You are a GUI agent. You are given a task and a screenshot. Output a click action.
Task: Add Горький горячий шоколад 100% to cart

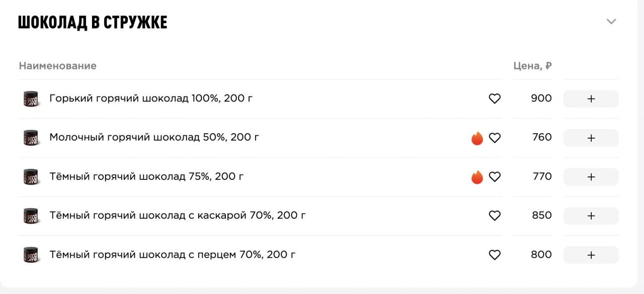click(x=591, y=99)
